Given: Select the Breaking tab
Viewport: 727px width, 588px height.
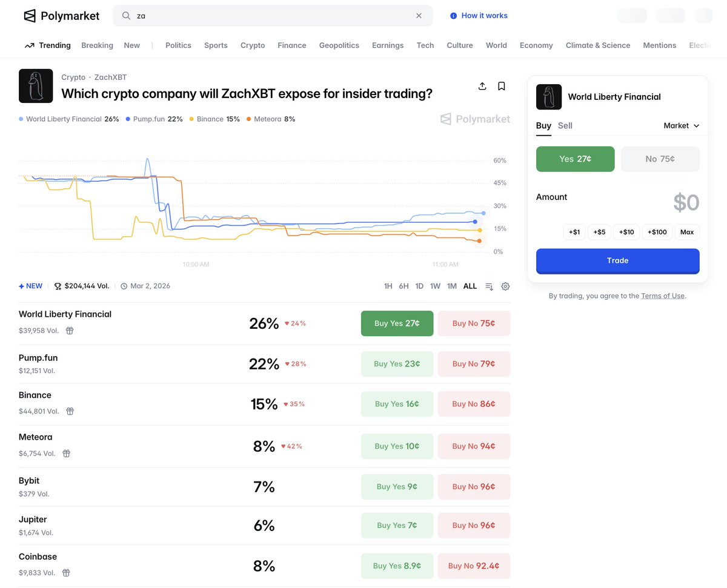Looking at the screenshot, I should (x=97, y=45).
